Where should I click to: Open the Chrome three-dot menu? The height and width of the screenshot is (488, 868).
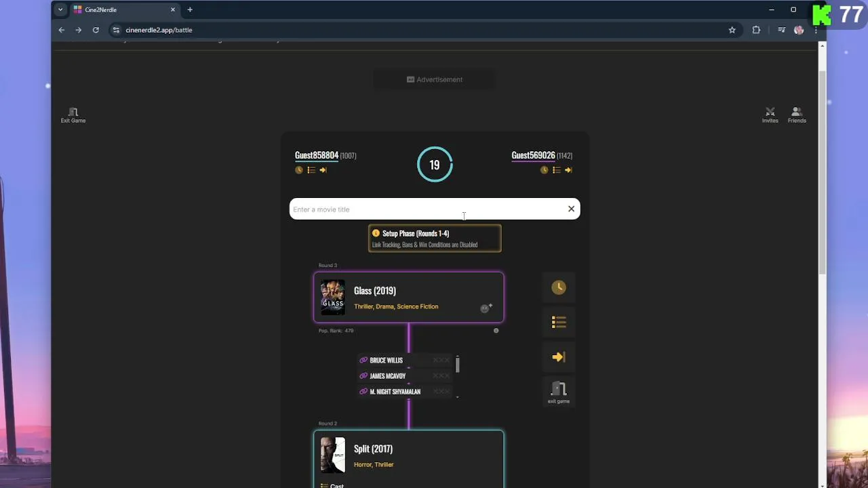click(816, 30)
